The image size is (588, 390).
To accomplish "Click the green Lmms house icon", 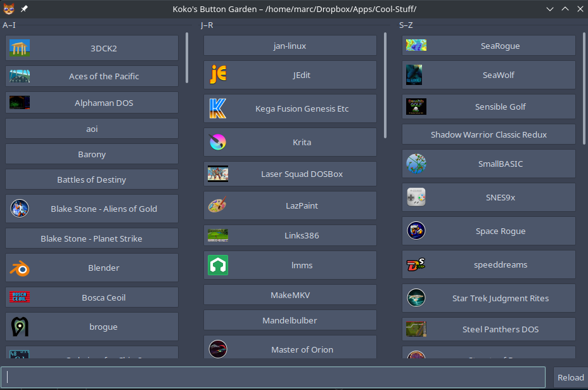I will tap(218, 265).
